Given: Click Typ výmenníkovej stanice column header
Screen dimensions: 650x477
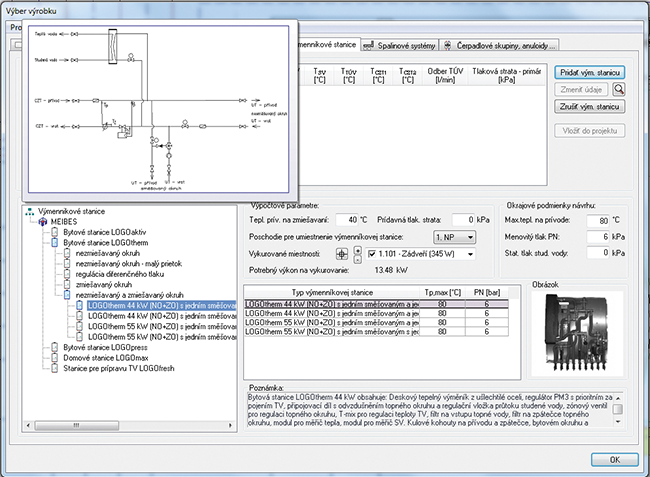Looking at the screenshot, I should [332, 292].
